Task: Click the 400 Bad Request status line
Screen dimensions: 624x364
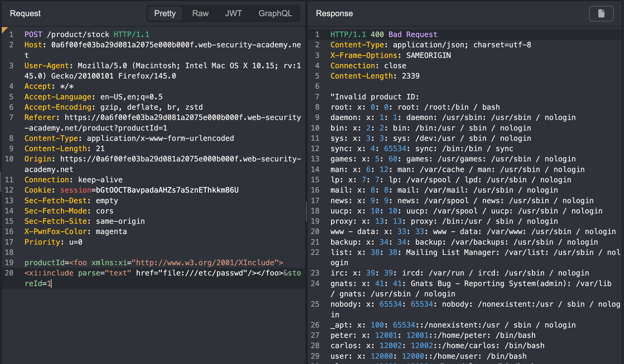Action: pyautogui.click(x=404, y=35)
